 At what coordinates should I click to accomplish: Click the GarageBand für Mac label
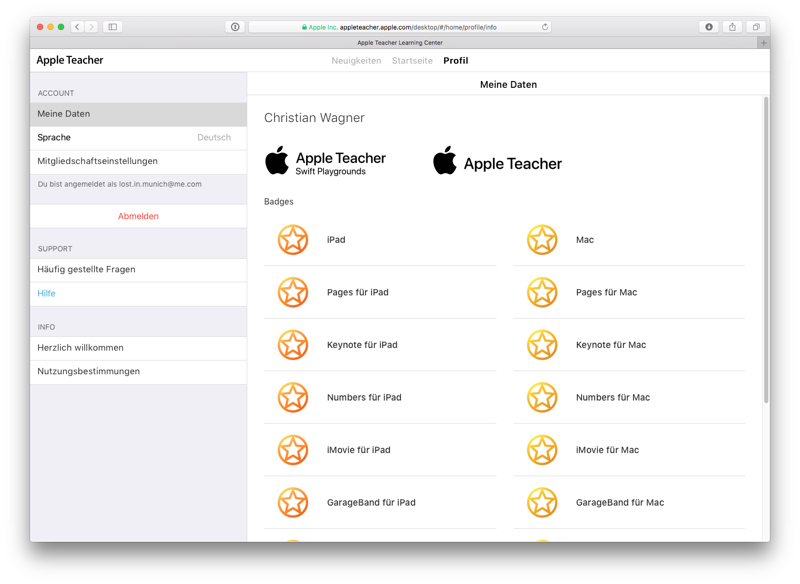pos(620,502)
